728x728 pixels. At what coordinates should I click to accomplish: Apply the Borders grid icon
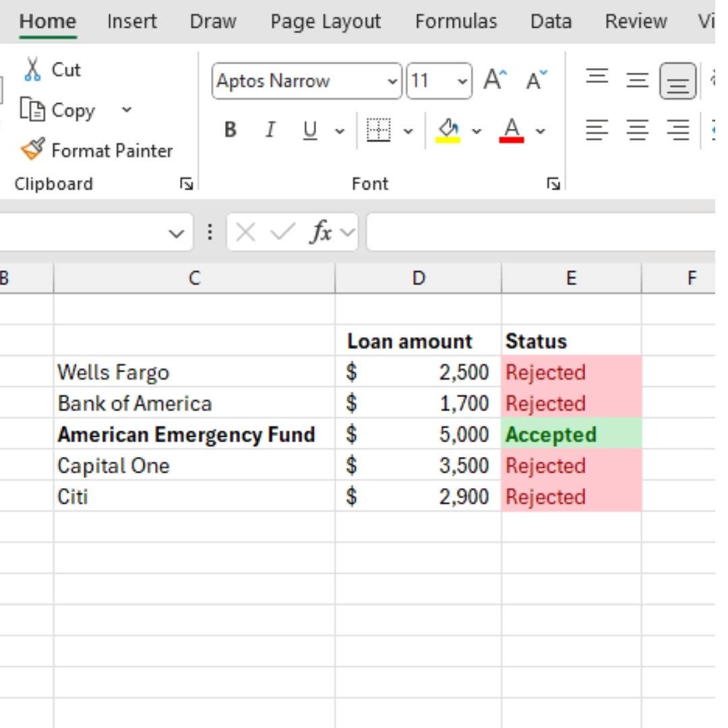coord(378,130)
